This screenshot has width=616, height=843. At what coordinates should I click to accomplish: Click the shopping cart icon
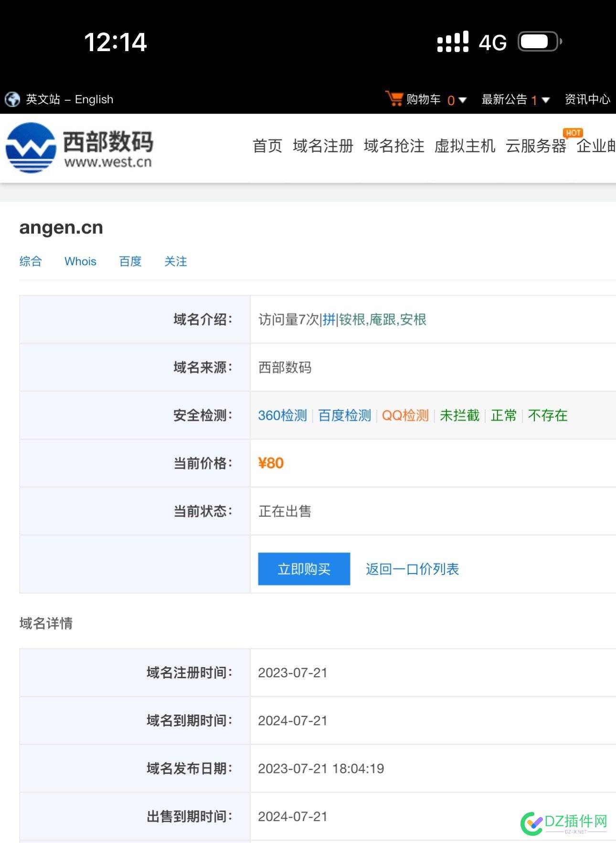coord(394,98)
